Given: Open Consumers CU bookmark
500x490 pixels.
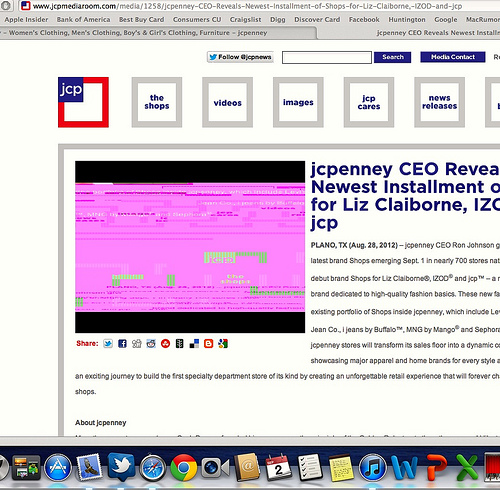Looking at the screenshot, I should [197, 20].
